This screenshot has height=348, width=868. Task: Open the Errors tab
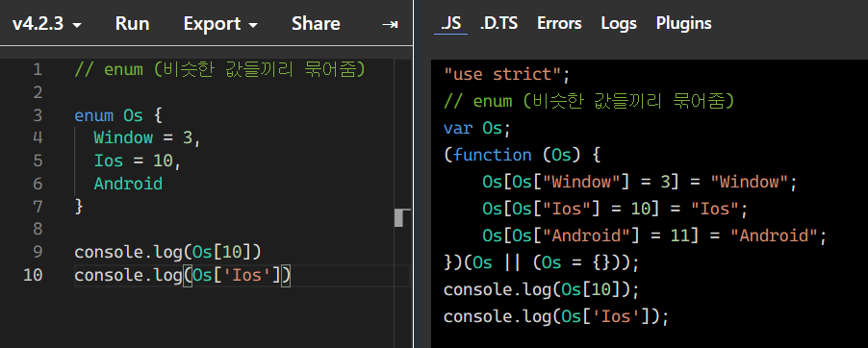[x=559, y=24]
